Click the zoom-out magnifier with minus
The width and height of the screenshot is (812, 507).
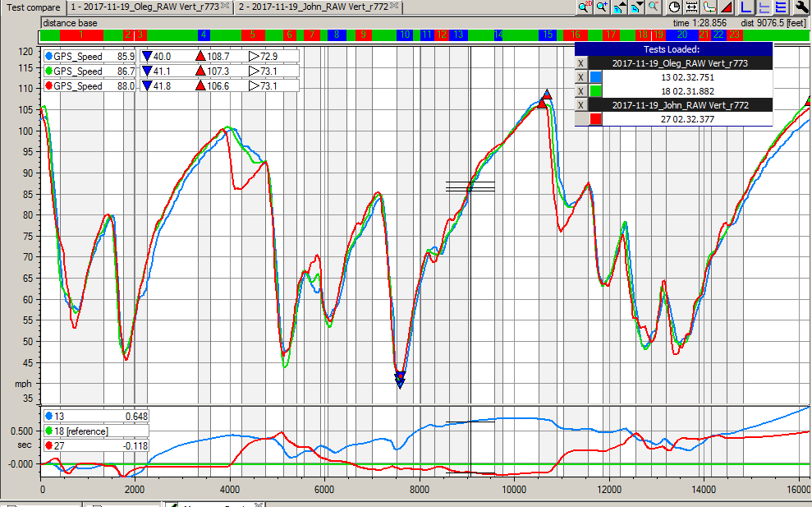pos(654,7)
